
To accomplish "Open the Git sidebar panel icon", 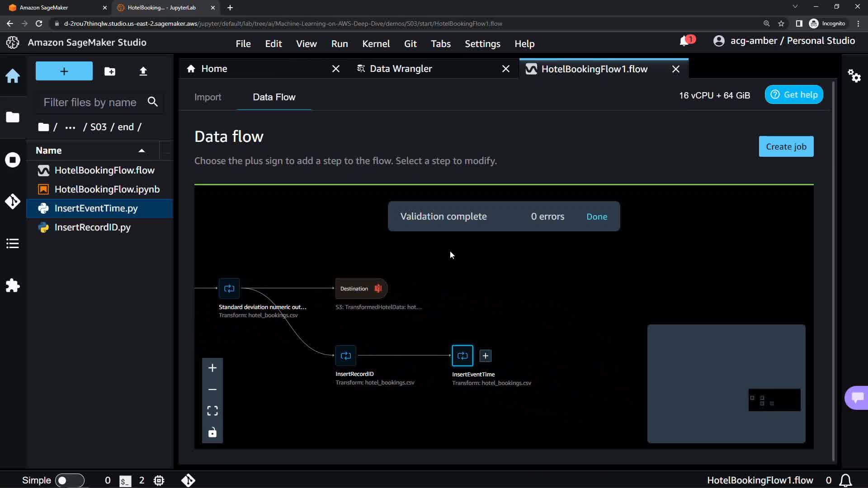I will [13, 201].
